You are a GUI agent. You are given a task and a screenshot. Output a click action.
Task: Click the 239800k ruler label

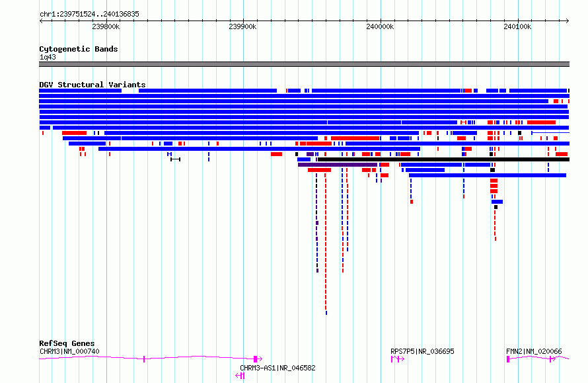pyautogui.click(x=106, y=26)
